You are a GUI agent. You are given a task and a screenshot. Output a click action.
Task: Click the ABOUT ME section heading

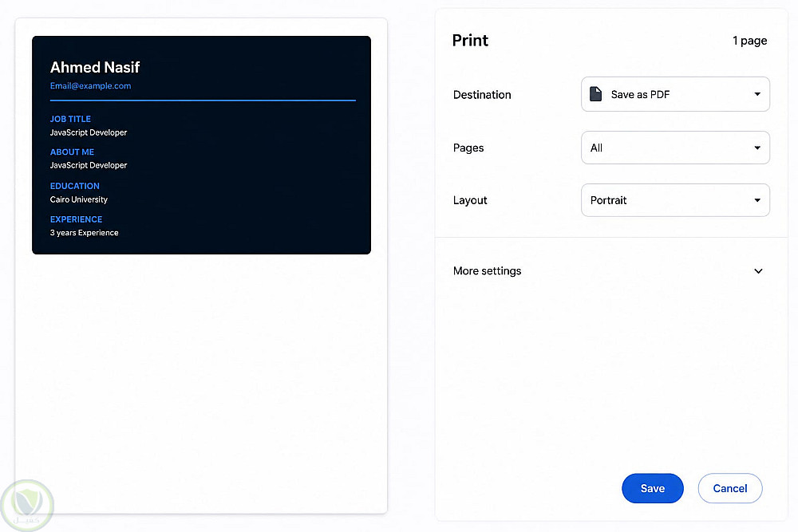click(x=72, y=152)
